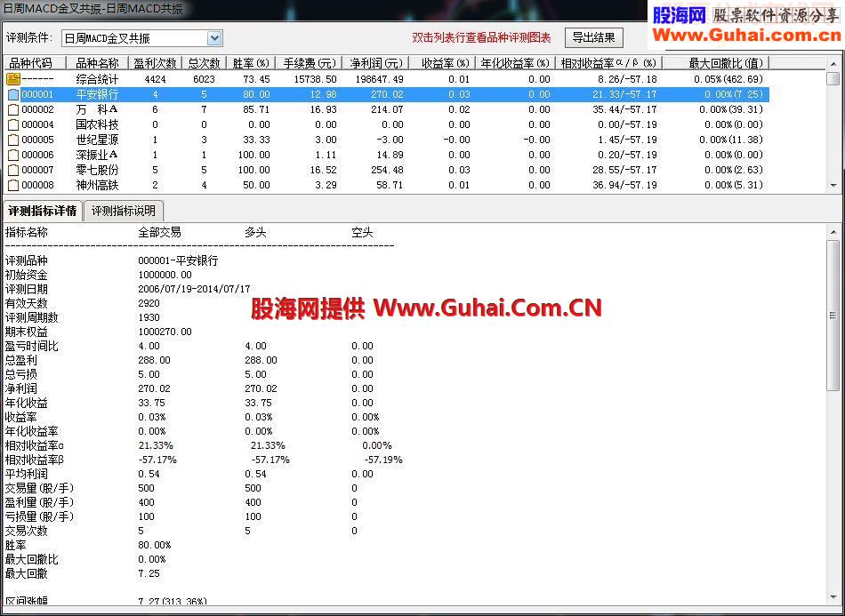This screenshot has width=845, height=616.
Task: Sort by the 收益率(%) column header
Action: pos(442,63)
